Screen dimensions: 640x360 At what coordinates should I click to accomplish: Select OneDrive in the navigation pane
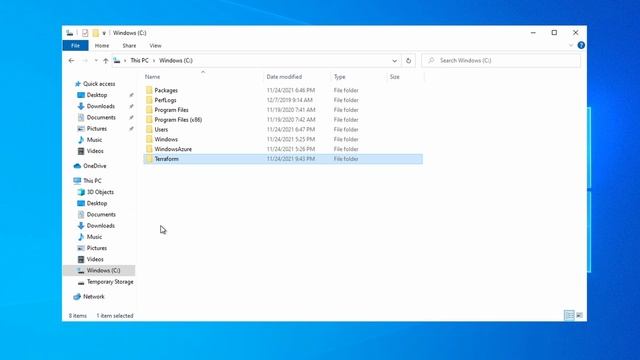pyautogui.click(x=95, y=166)
